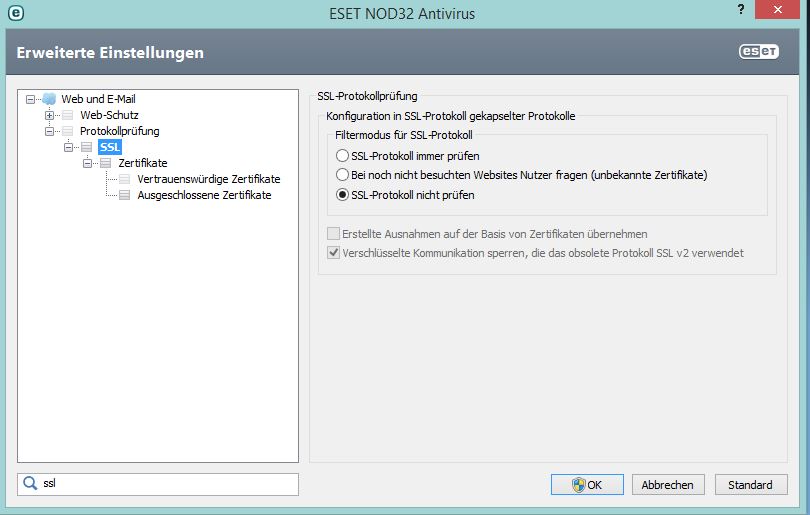The width and height of the screenshot is (810, 515).
Task: Expand the Web-Schutz tree node
Action: pyautogui.click(x=49, y=115)
